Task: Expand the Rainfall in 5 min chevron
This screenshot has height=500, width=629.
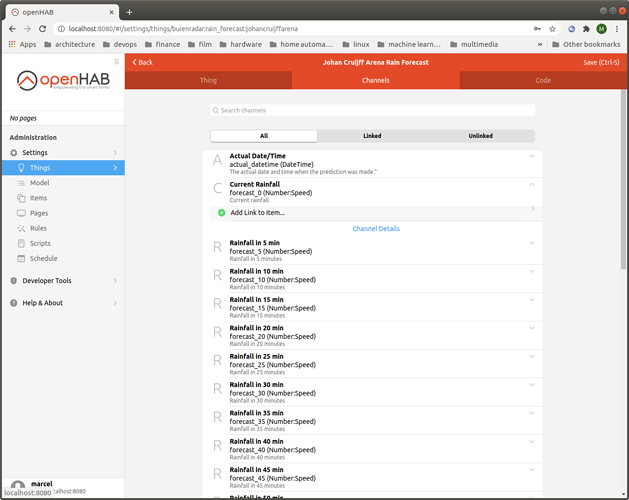Action: pyautogui.click(x=532, y=243)
